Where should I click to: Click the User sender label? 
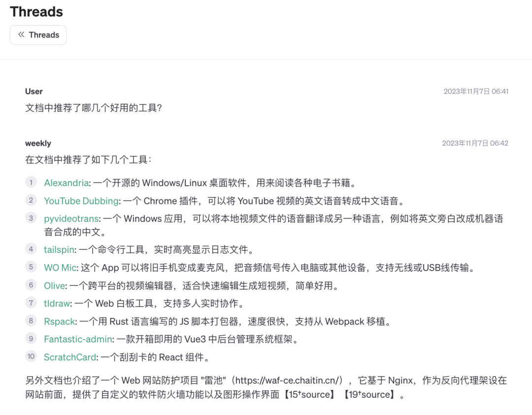coord(33,91)
